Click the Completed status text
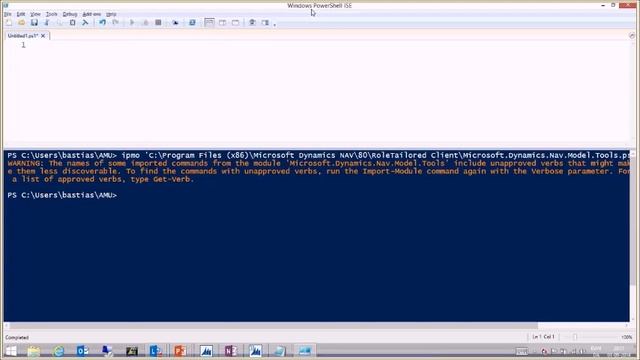Viewport: 640px width, 360px height. point(17,338)
